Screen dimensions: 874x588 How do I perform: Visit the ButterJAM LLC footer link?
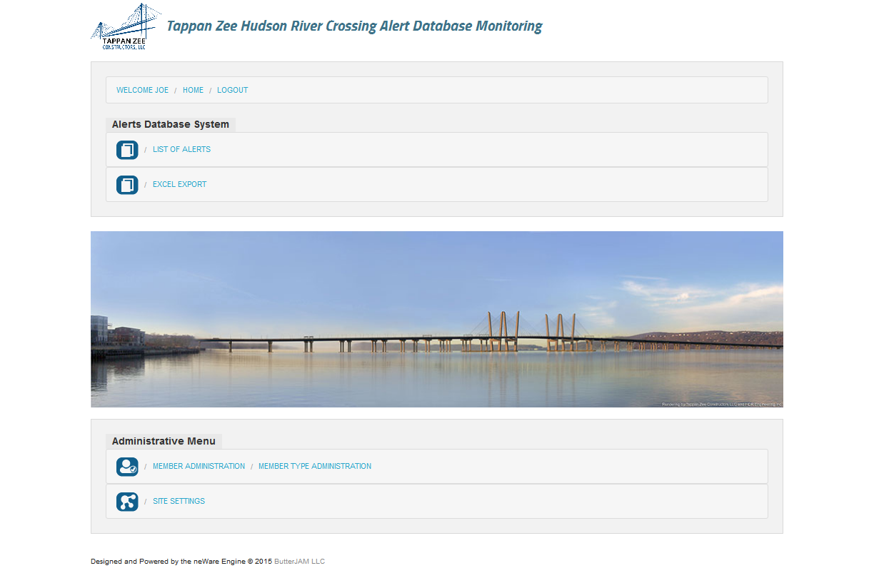(299, 562)
